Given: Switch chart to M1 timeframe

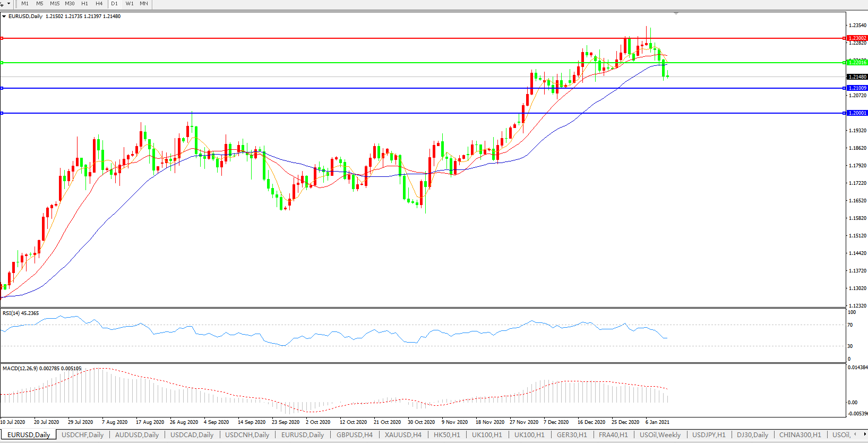Looking at the screenshot, I should (x=25, y=4).
